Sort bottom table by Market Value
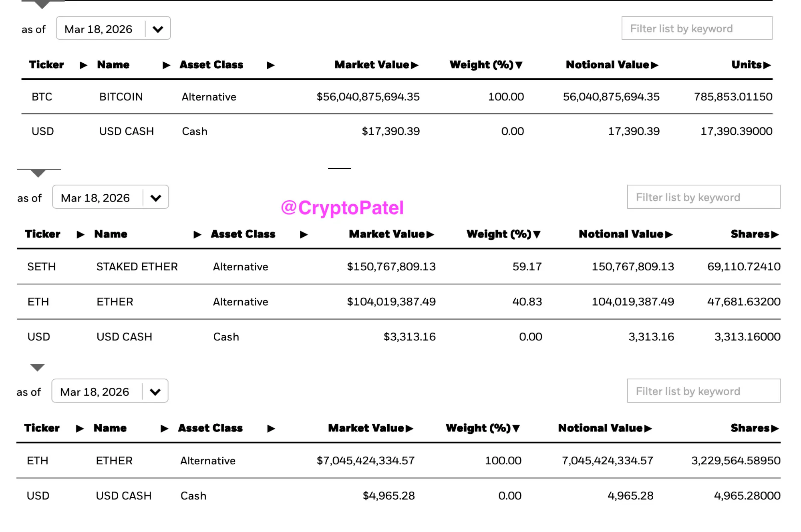 tap(409, 429)
